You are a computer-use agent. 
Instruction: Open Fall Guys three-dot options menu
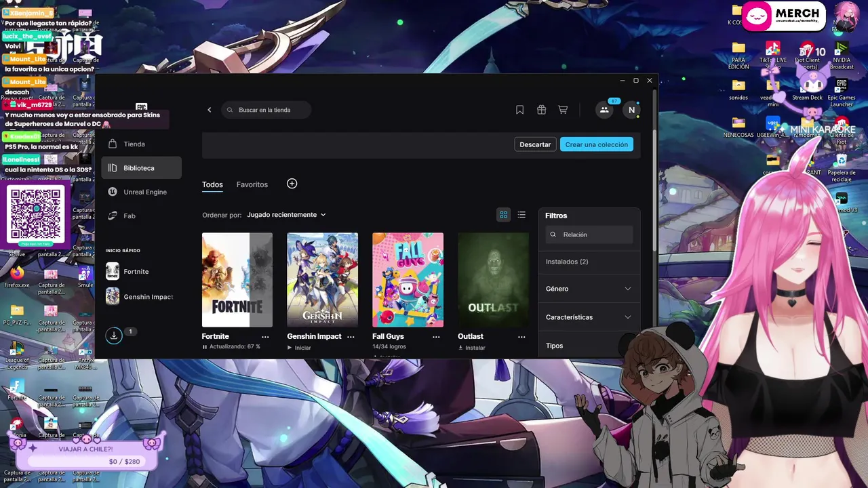(436, 336)
